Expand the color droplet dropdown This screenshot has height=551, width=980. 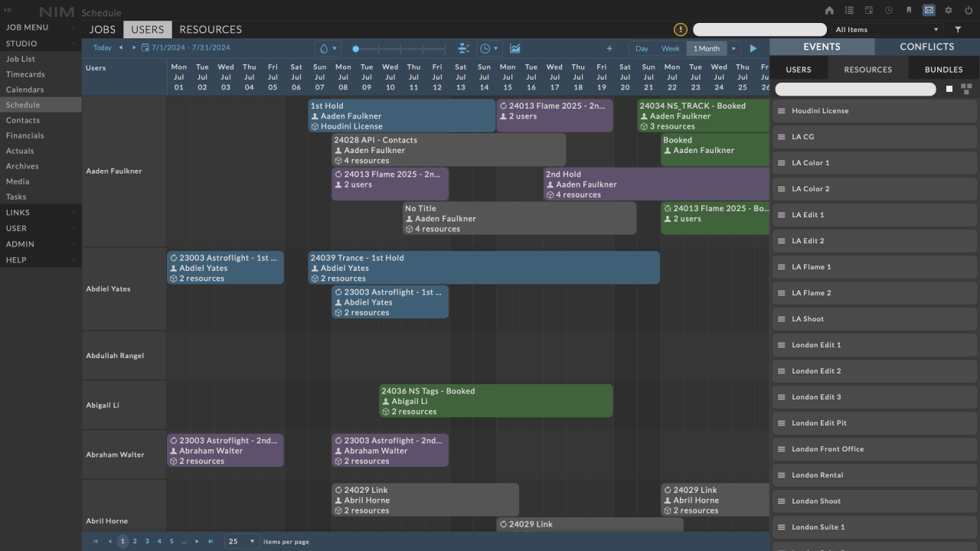click(x=327, y=48)
